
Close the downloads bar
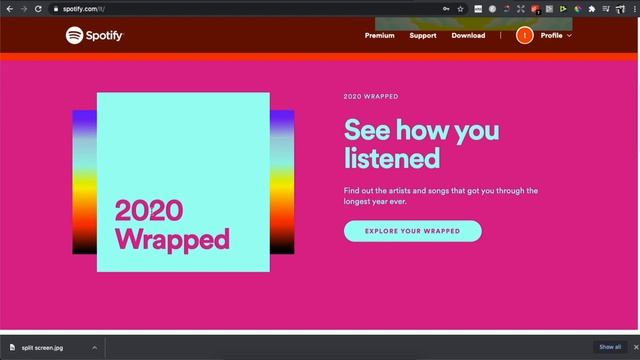[x=636, y=347]
